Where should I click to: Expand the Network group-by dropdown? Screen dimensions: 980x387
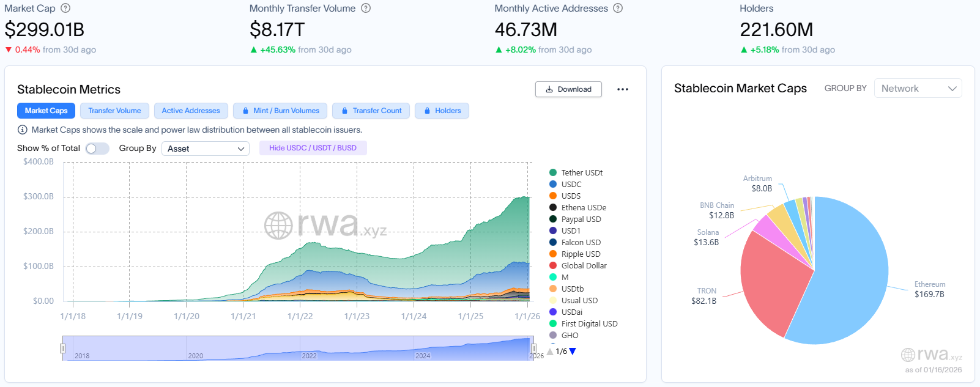coord(918,89)
